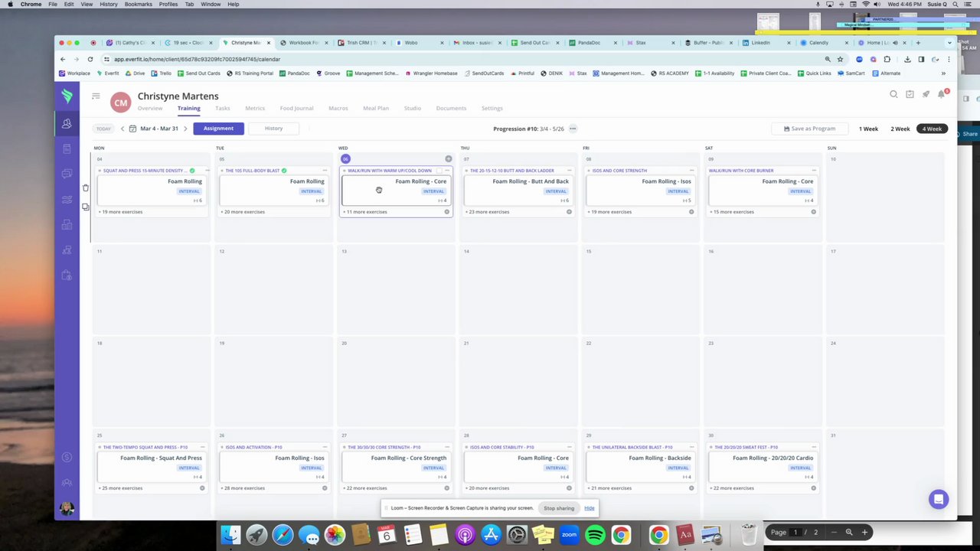Image resolution: width=980 pixels, height=551 pixels.
Task: Open the search magnifier in Everfit header
Action: (x=893, y=94)
